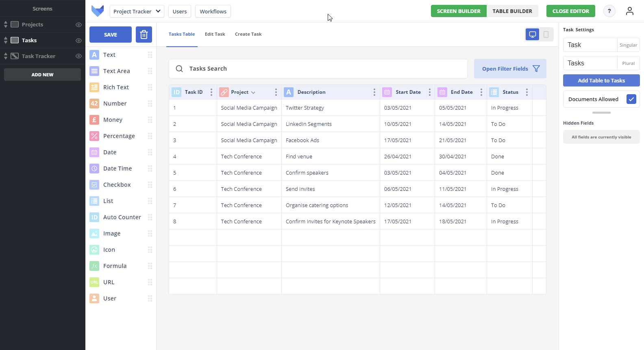644x350 pixels.
Task: Click the Checkbox field type icon
Action: (x=94, y=185)
